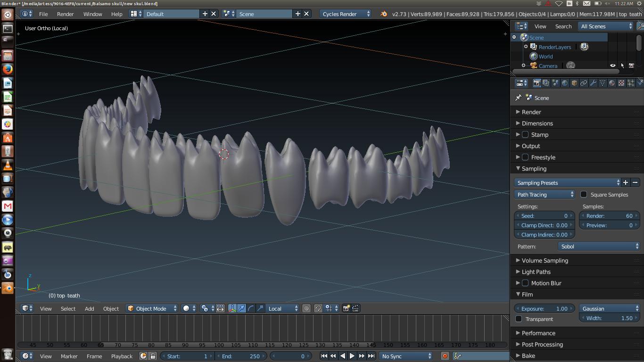Click the Blender logo icon in info bar
Viewport: 644px width, 362px height.
tap(384, 14)
